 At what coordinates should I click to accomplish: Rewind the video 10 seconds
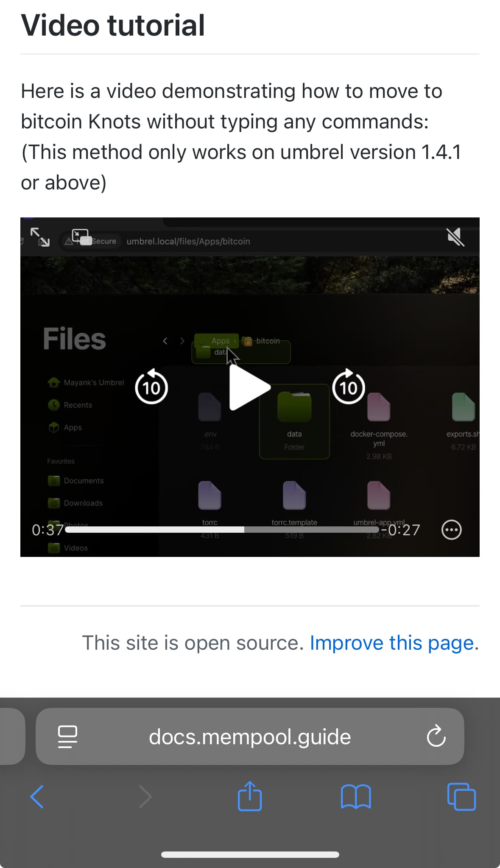[x=151, y=387]
